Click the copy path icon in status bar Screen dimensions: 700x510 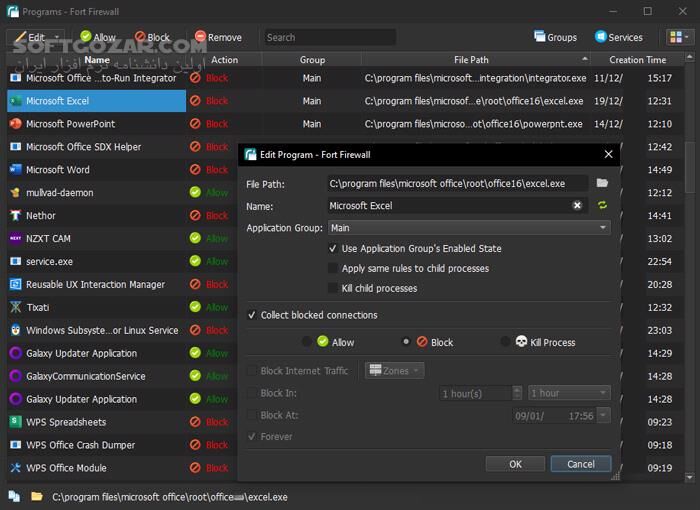tap(14, 497)
